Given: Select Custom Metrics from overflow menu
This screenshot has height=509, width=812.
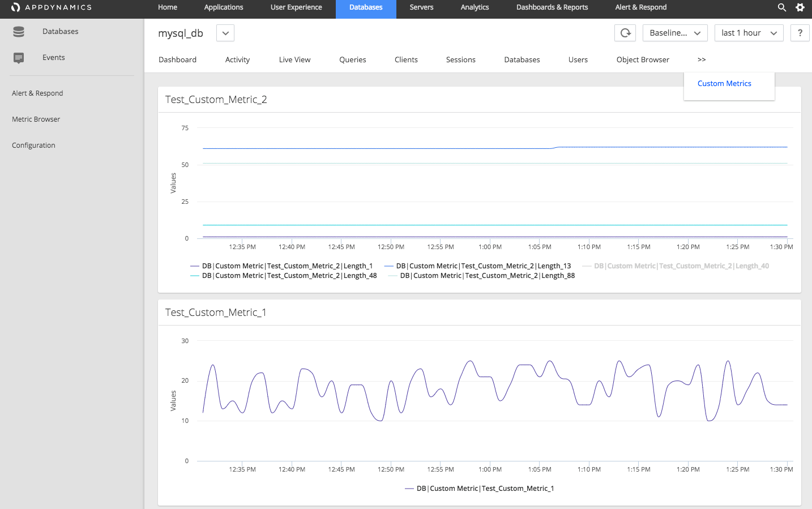Looking at the screenshot, I should [x=724, y=83].
